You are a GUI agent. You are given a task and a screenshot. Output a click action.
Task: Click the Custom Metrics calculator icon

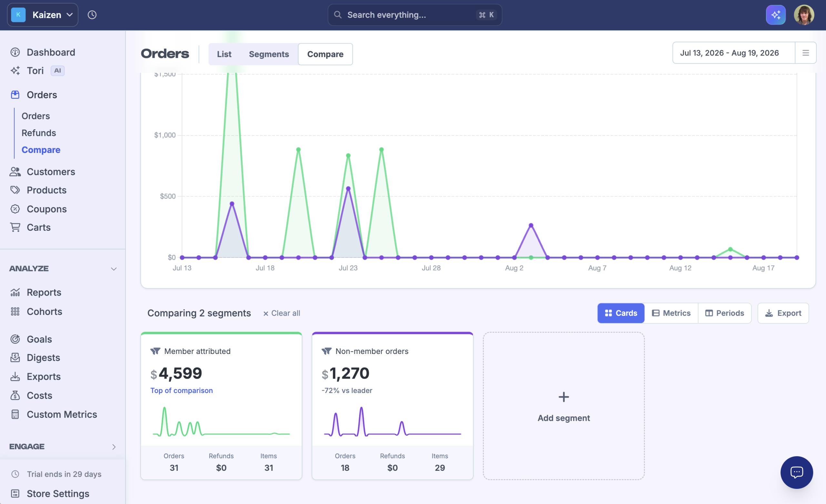pyautogui.click(x=15, y=415)
